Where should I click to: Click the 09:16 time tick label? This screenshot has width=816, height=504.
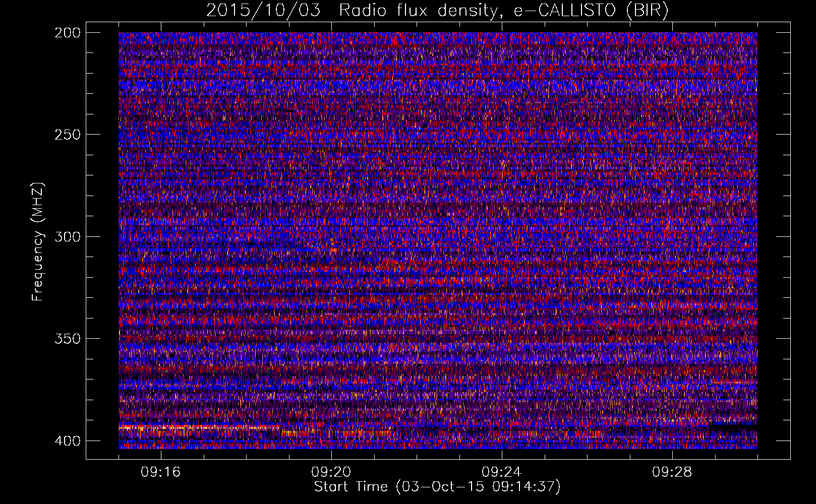tap(161, 472)
